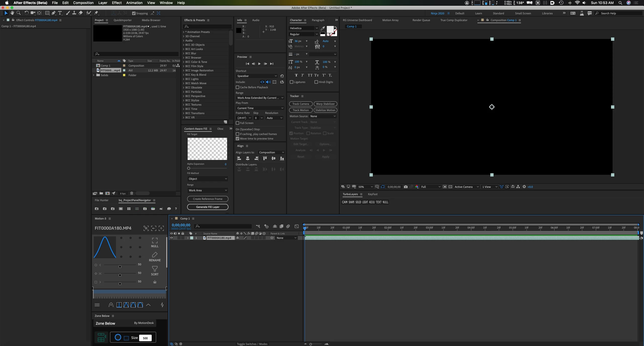The image size is (644, 346).
Task: Enable Cache Before Playback checkbox
Action: pyautogui.click(x=237, y=87)
